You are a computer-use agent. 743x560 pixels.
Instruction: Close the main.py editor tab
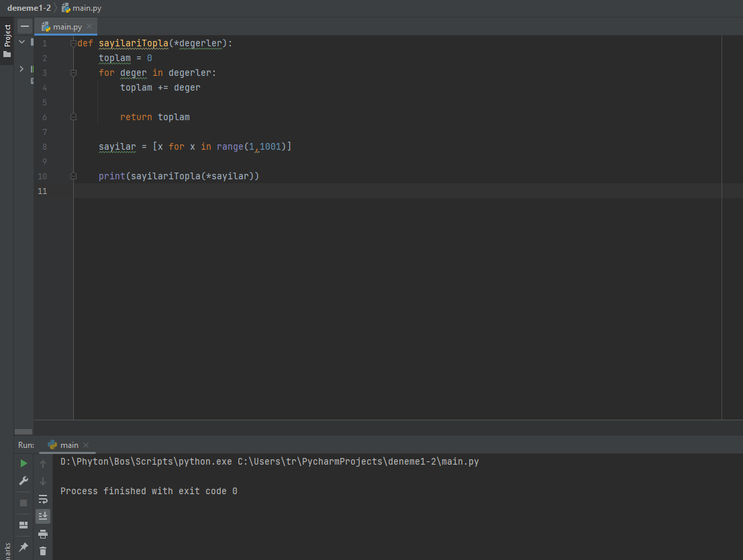[x=89, y=27]
